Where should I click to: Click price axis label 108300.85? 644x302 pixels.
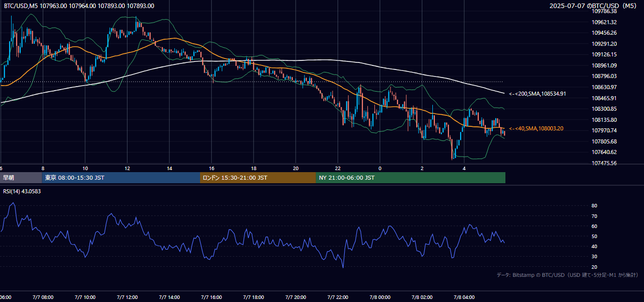[604, 109]
